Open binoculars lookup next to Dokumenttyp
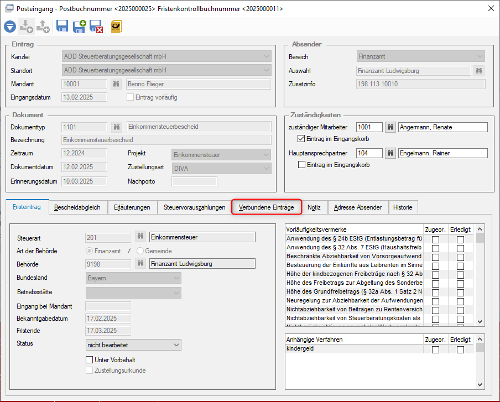The height and width of the screenshot is (402, 500). pyautogui.click(x=116, y=127)
